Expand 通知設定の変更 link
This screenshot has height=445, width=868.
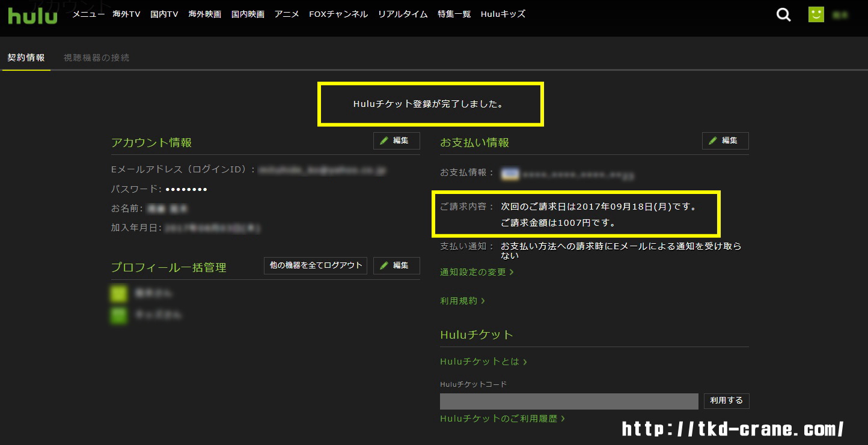(x=477, y=272)
